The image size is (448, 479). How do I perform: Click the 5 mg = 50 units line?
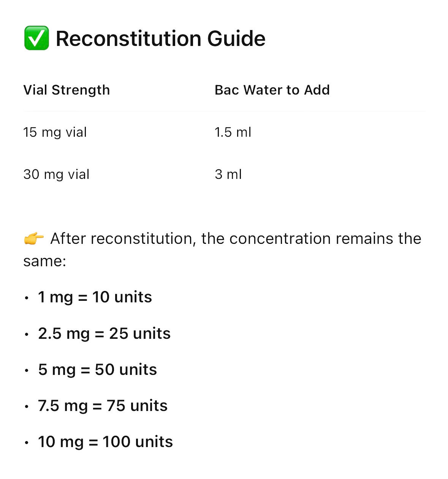(97, 370)
